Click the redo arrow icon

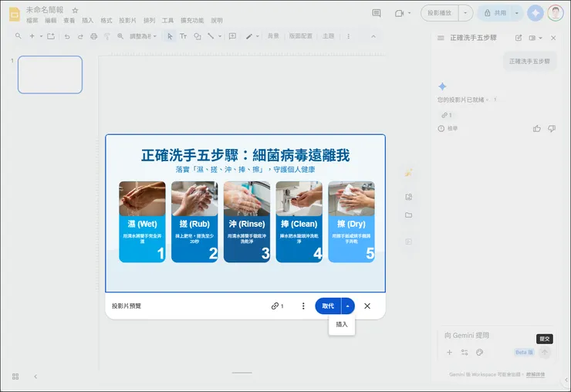click(80, 36)
